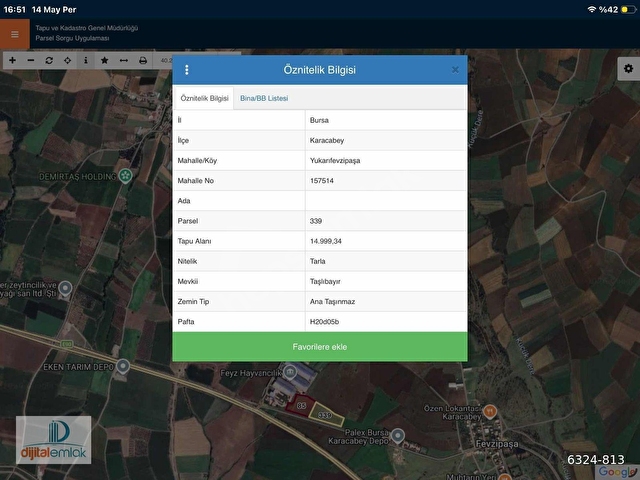Image resolution: width=640 pixels, height=480 pixels.
Task: Click the Tapu ve Kadastro Genel Müdürlüğü title
Action: (x=87, y=28)
